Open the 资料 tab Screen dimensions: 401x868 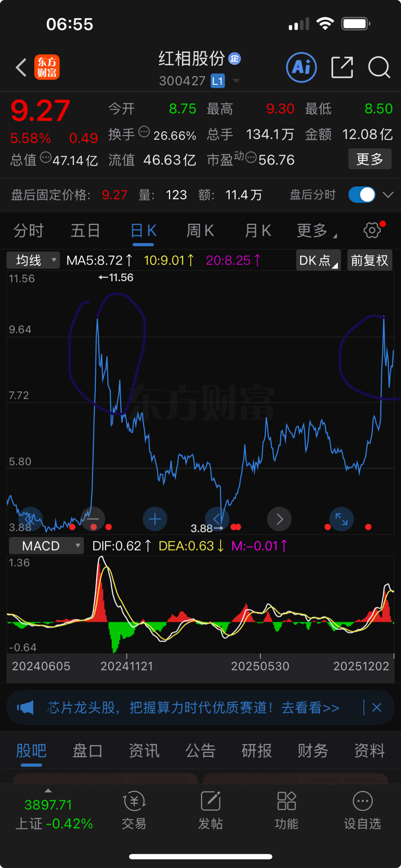(370, 751)
